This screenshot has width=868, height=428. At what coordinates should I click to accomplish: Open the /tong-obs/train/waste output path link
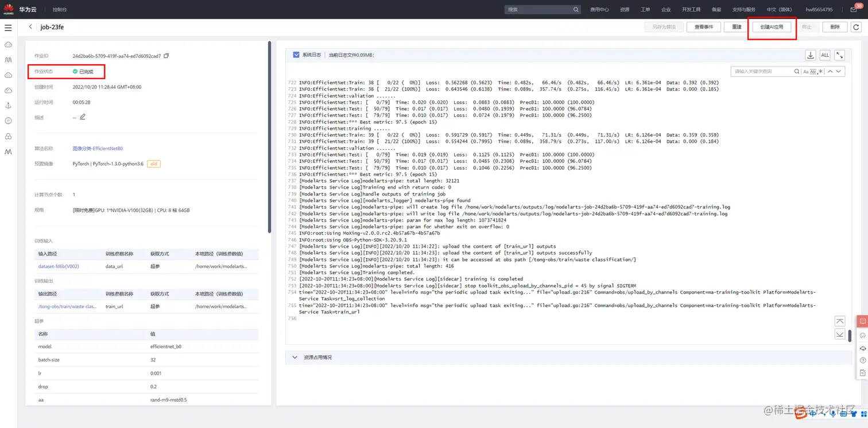click(67, 306)
